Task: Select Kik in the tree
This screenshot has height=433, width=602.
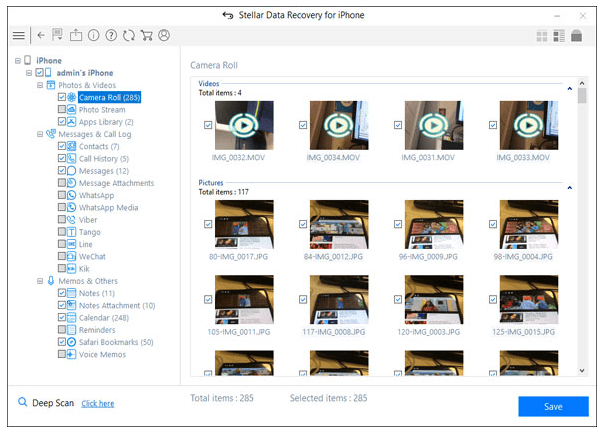Action: coord(84,269)
